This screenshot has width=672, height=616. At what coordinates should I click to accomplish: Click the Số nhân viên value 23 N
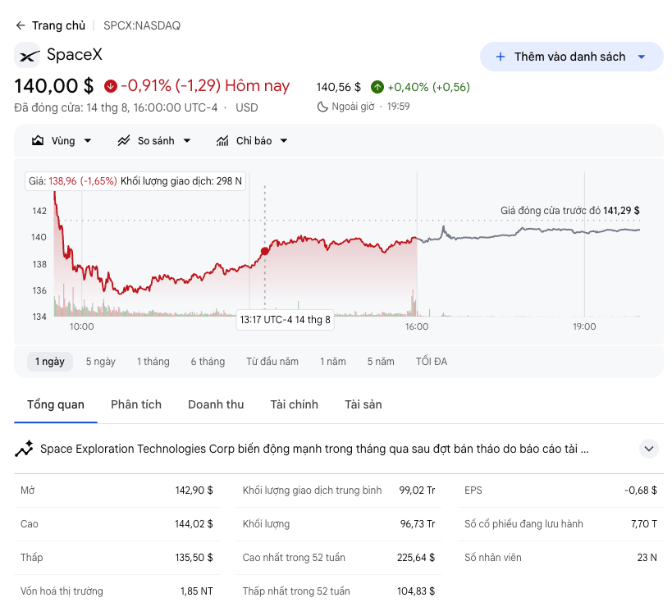pos(647,557)
